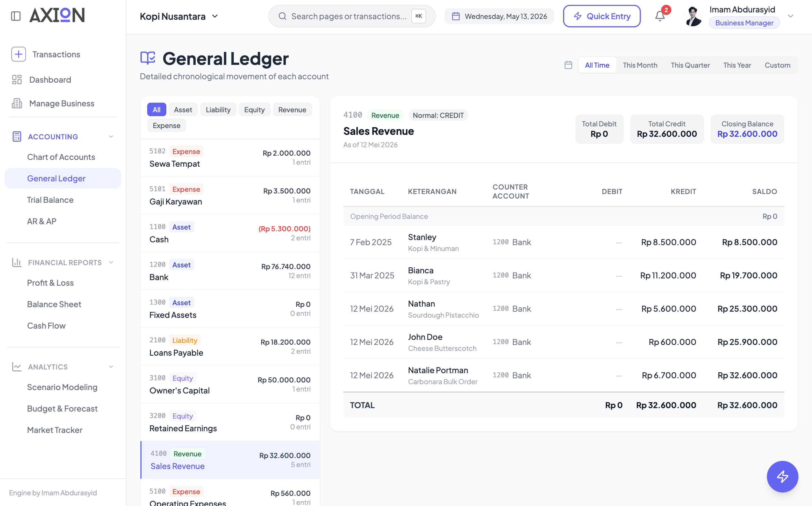The width and height of the screenshot is (812, 506).
Task: Click the AXION logo
Action: (x=57, y=16)
